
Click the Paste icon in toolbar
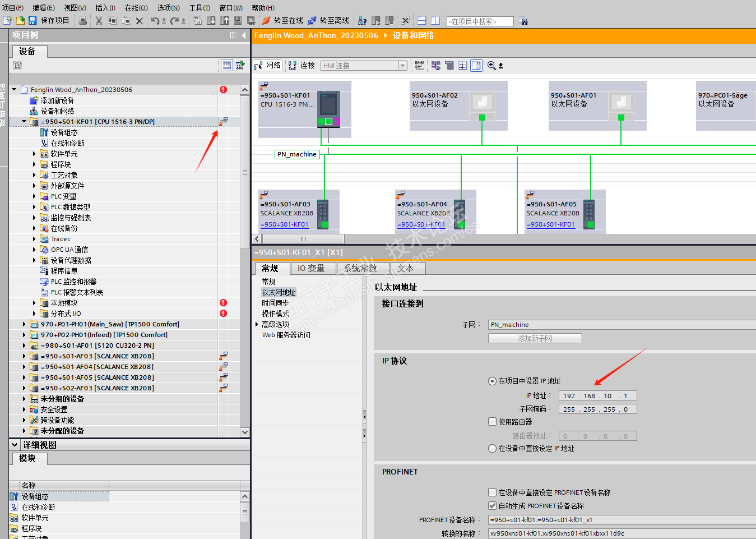(x=126, y=21)
